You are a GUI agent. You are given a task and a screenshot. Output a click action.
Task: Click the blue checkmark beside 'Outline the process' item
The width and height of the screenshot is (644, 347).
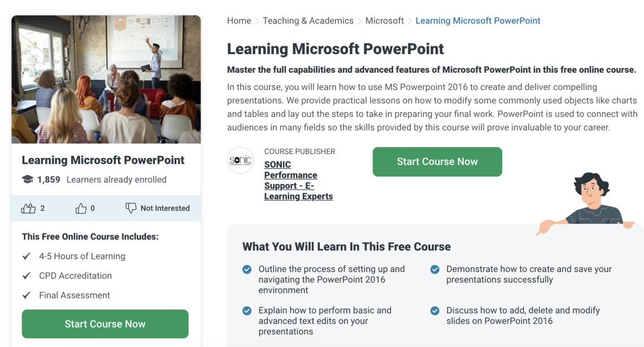click(247, 270)
